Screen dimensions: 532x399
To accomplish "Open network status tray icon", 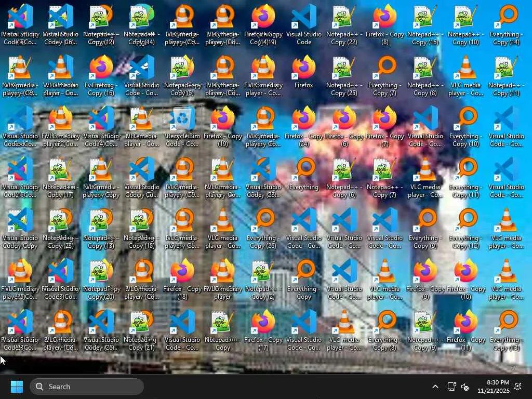I will (x=451, y=387).
